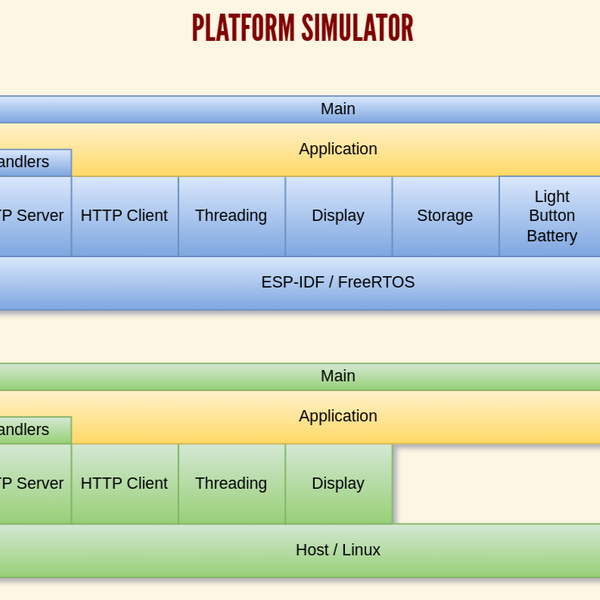Select the blue handlers block
Image resolution: width=600 pixels, height=600 pixels.
pos(36,163)
